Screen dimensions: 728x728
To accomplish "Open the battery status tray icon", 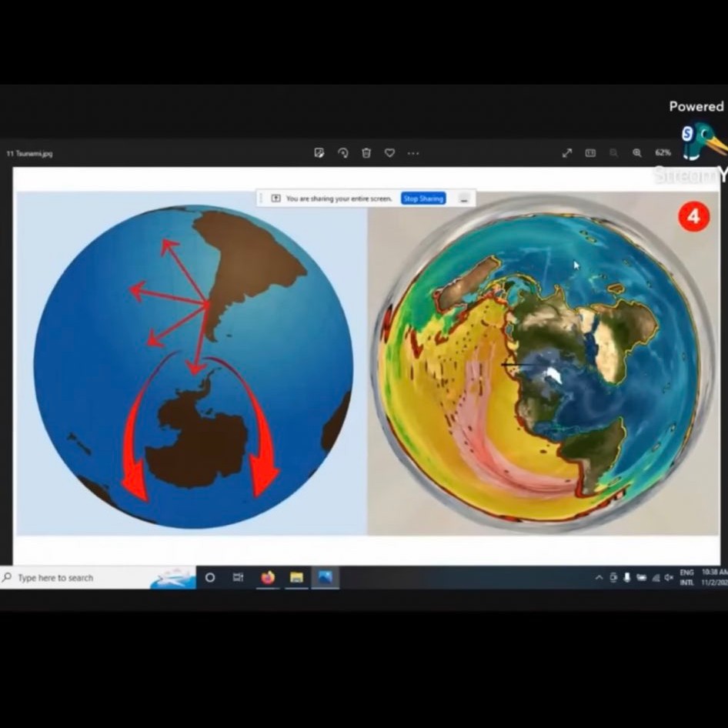I will coord(641,578).
